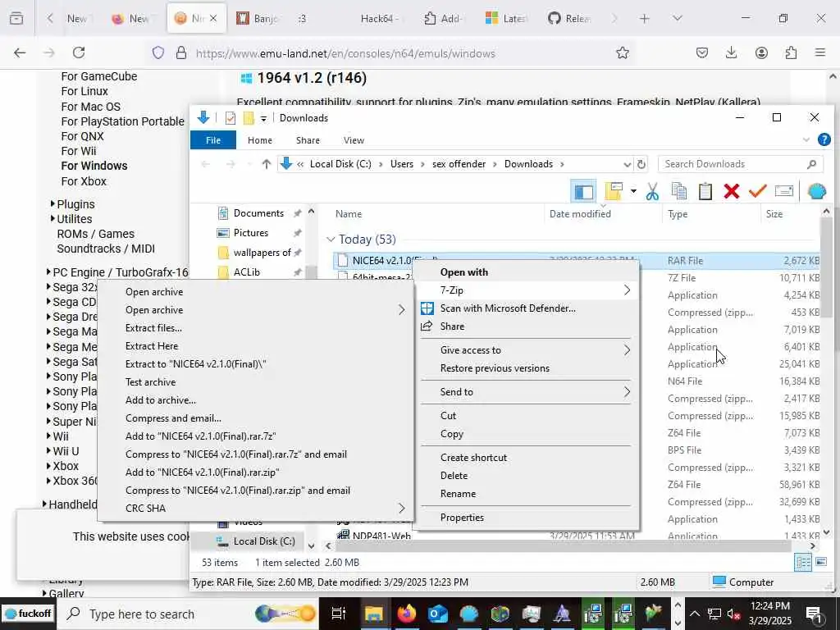
Task: Refresh the Downloads folder address bar
Action: pyautogui.click(x=641, y=164)
